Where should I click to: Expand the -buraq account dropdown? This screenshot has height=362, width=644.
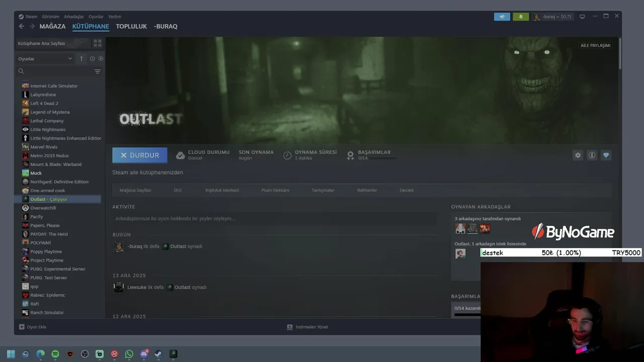pyautogui.click(x=552, y=17)
